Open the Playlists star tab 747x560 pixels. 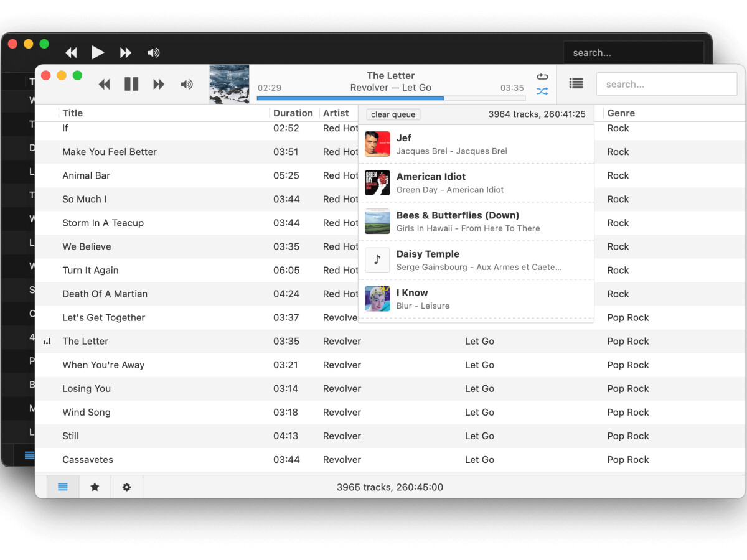pos(95,487)
